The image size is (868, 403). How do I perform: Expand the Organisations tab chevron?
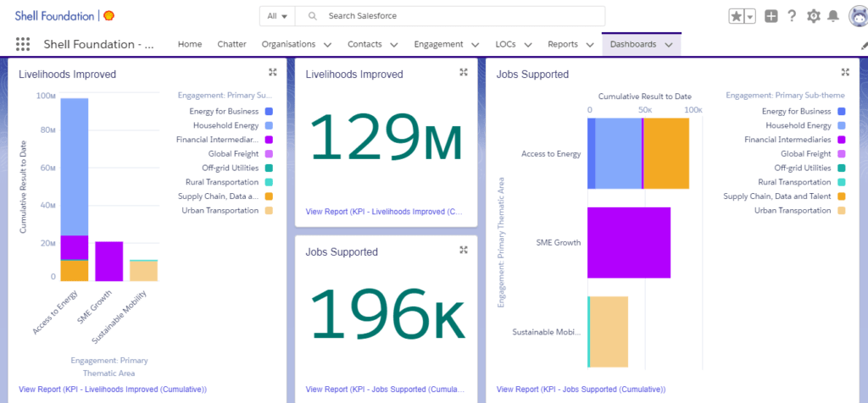pos(328,45)
